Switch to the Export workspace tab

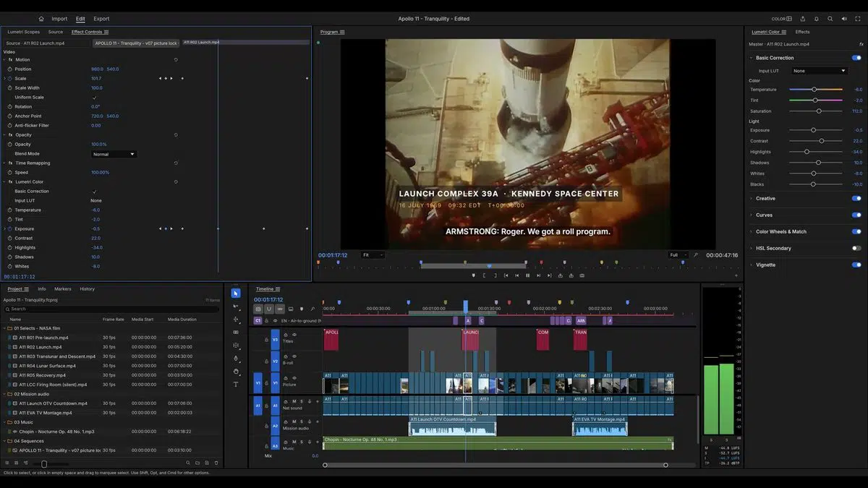[101, 19]
